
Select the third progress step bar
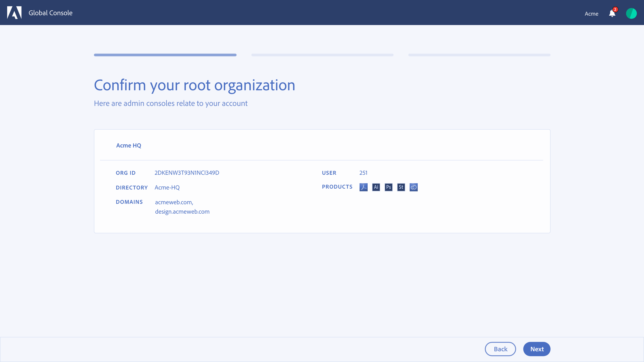pyautogui.click(x=479, y=55)
